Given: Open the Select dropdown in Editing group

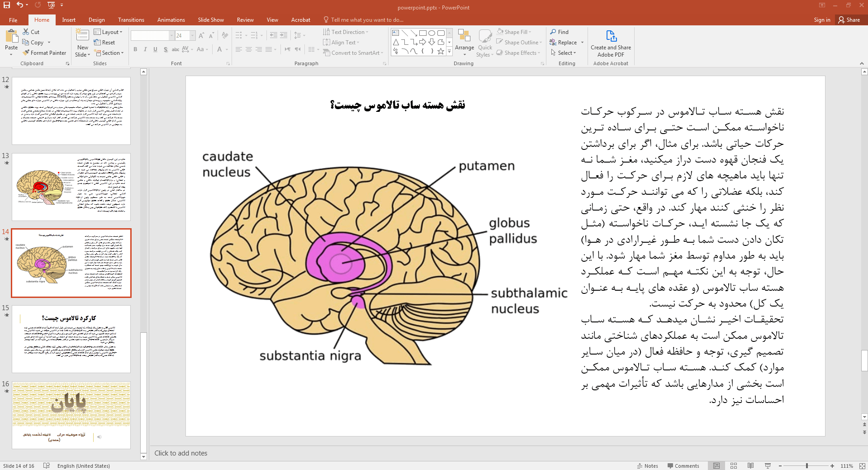Looking at the screenshot, I should tap(563, 53).
